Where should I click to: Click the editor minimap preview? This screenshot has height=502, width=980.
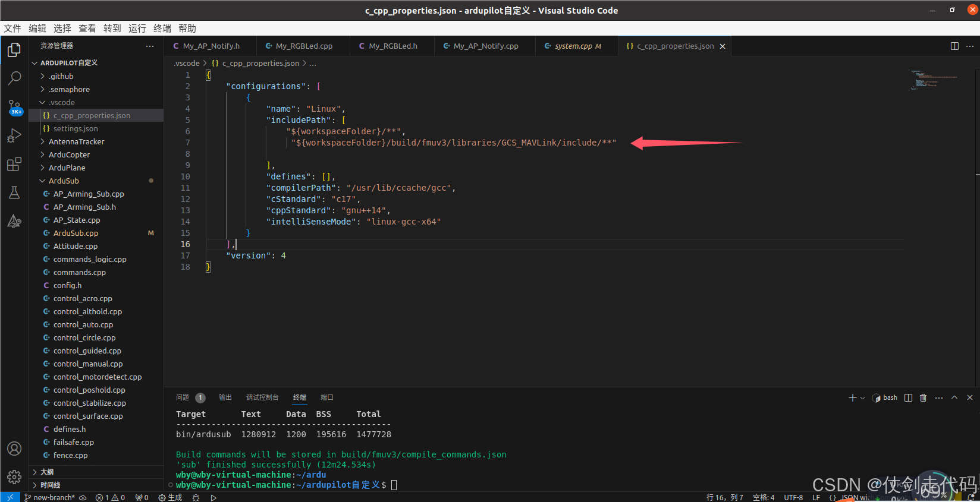(932, 80)
